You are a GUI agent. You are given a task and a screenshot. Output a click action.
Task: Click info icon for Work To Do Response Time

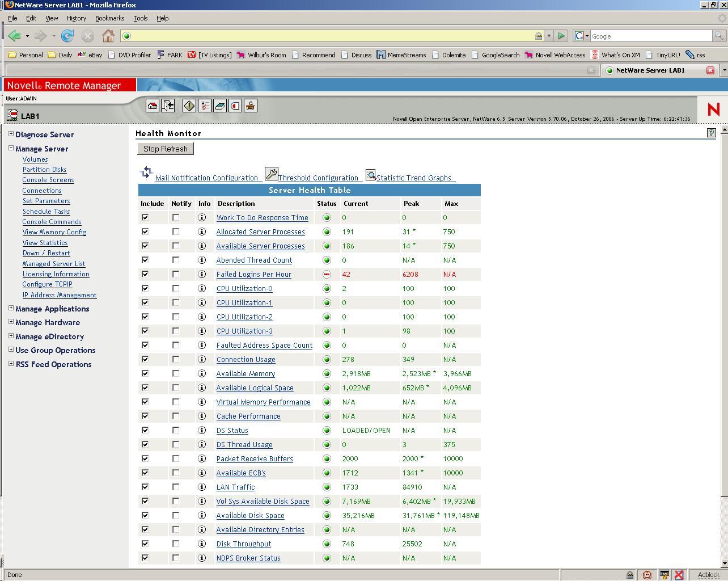202,217
